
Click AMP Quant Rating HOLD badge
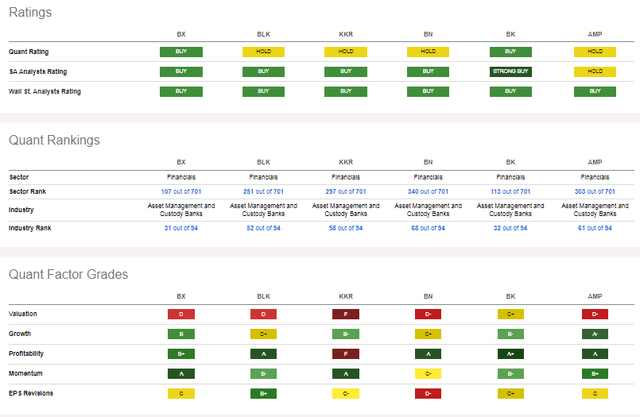pos(595,52)
